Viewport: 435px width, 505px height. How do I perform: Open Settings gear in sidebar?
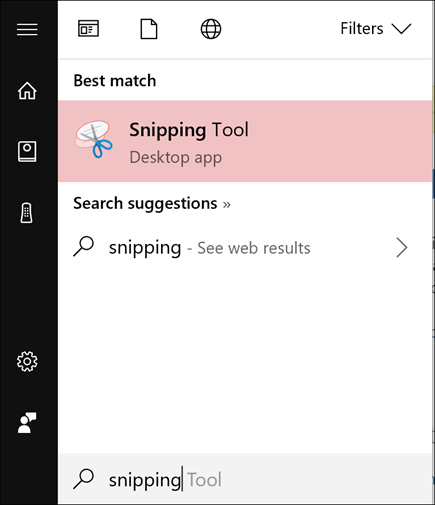coord(27,361)
